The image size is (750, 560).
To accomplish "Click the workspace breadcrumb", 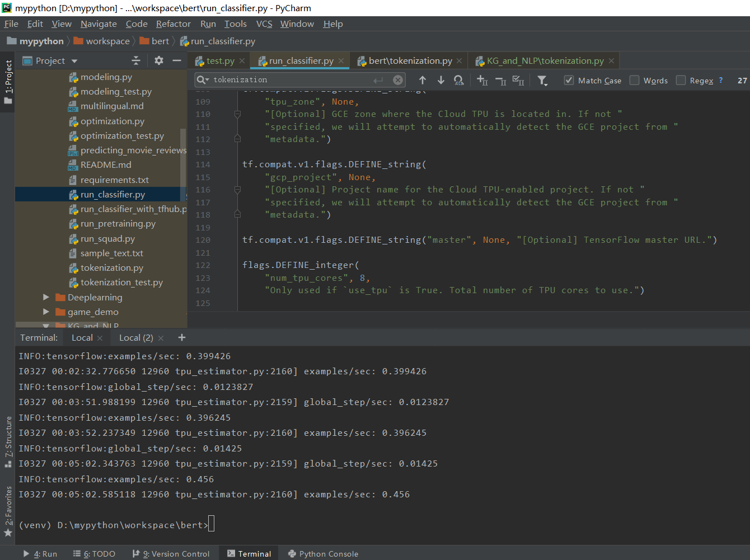I will pos(102,41).
